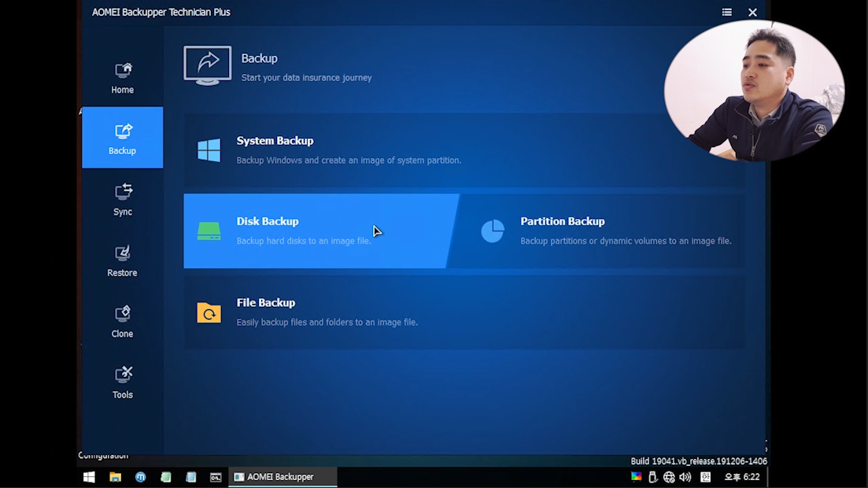Click the light blue notepad taskbar icon
This screenshot has width=868, height=488.
pyautogui.click(x=191, y=477)
